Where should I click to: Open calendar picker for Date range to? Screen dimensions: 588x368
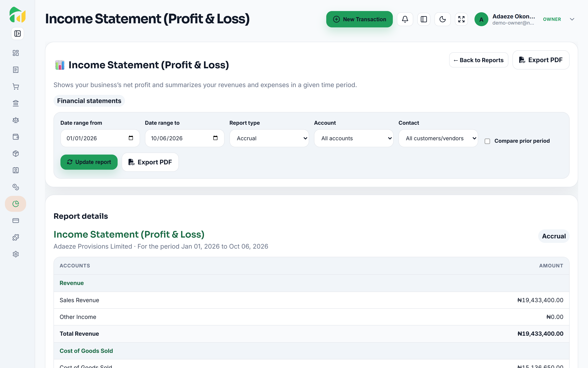pos(215,138)
